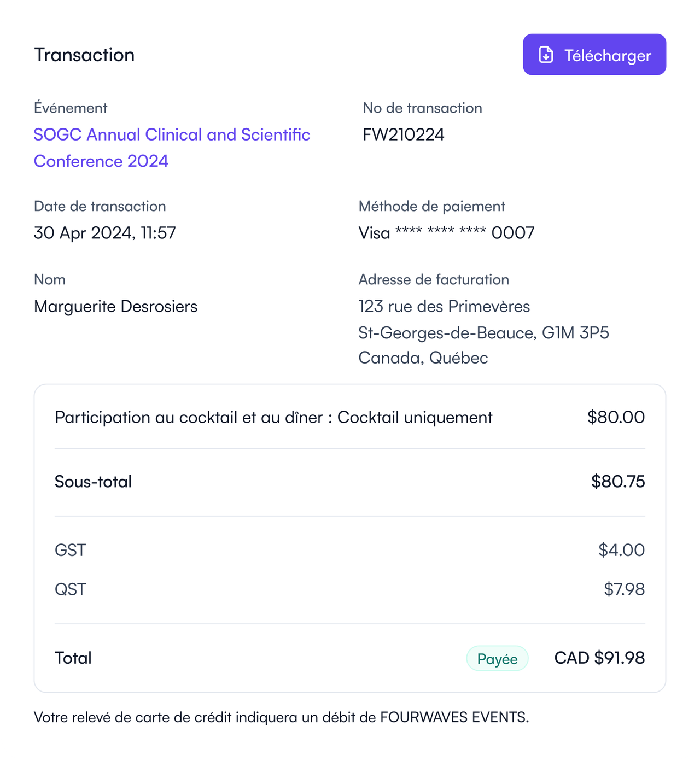700x761 pixels.
Task: Click the Canada, Québec address line
Action: point(423,358)
